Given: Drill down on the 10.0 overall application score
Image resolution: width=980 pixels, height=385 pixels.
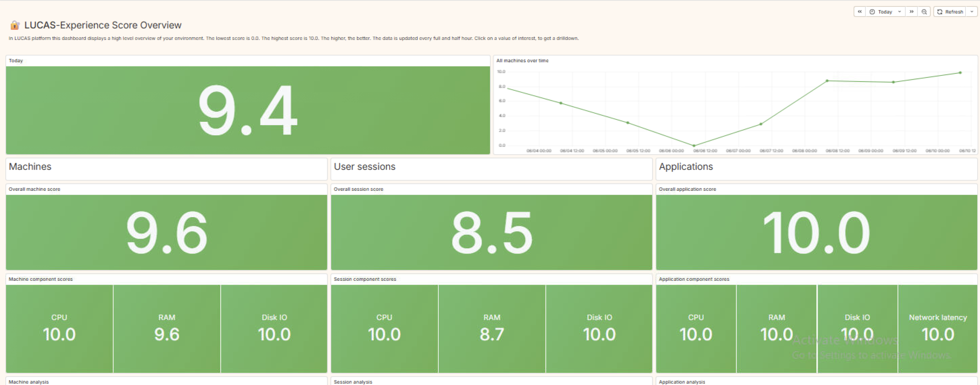Looking at the screenshot, I should tap(817, 233).
